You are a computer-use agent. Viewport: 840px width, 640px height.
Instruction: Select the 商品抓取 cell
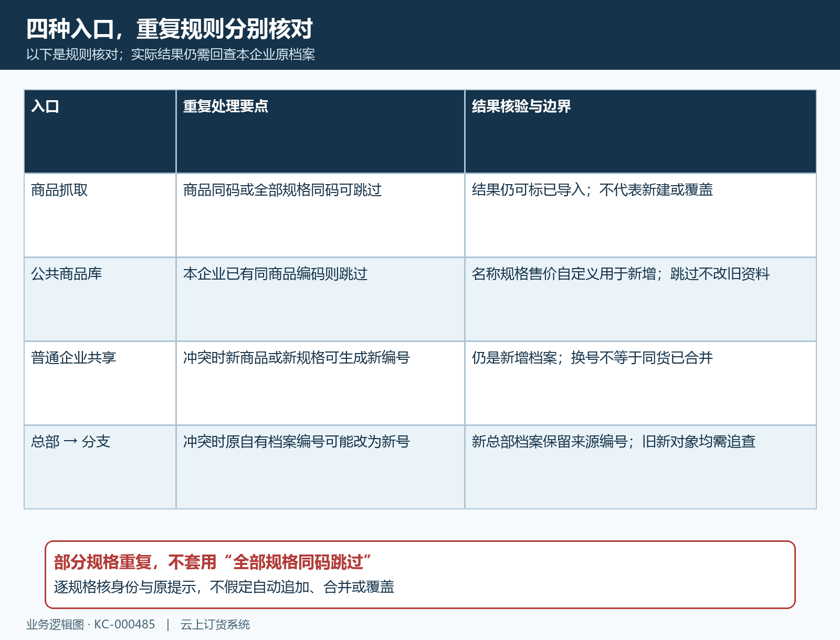click(x=100, y=216)
